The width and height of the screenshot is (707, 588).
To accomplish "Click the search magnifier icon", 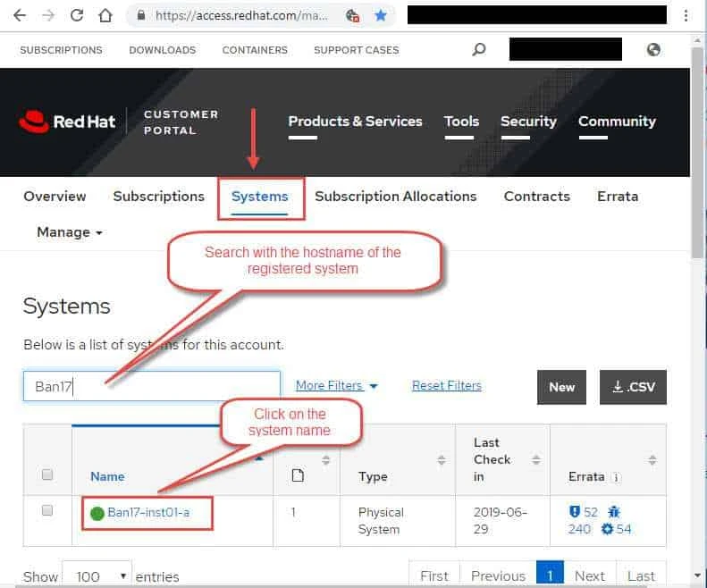I will click(479, 48).
